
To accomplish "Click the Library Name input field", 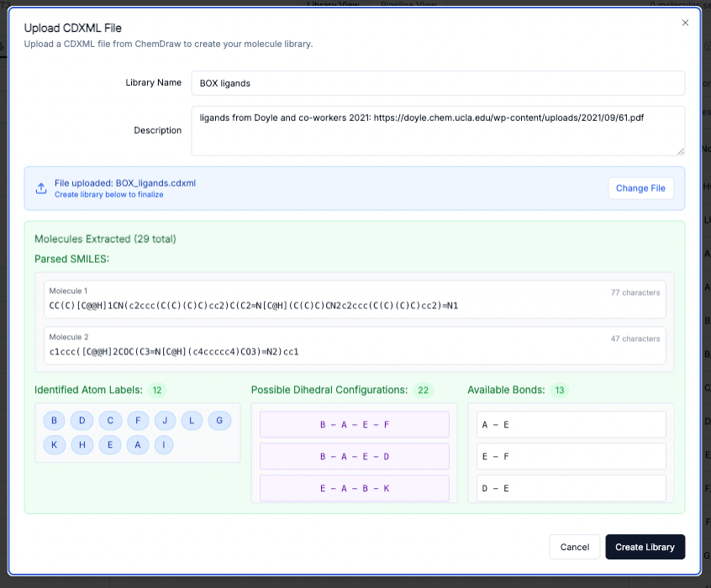I will 438,83.
